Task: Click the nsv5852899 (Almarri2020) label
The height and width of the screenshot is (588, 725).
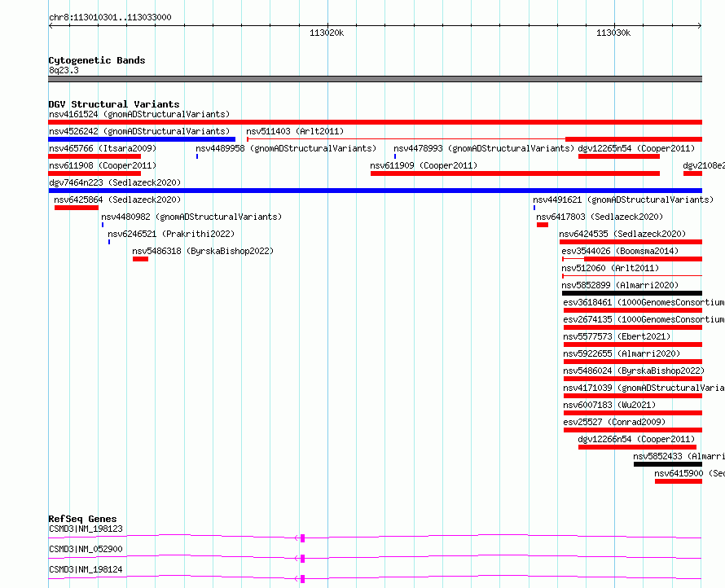Action: (x=620, y=285)
